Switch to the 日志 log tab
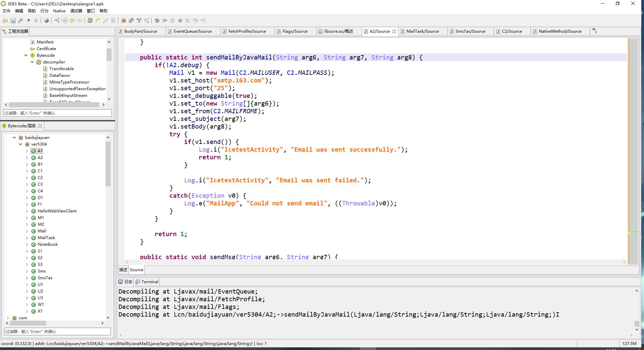 coord(126,282)
